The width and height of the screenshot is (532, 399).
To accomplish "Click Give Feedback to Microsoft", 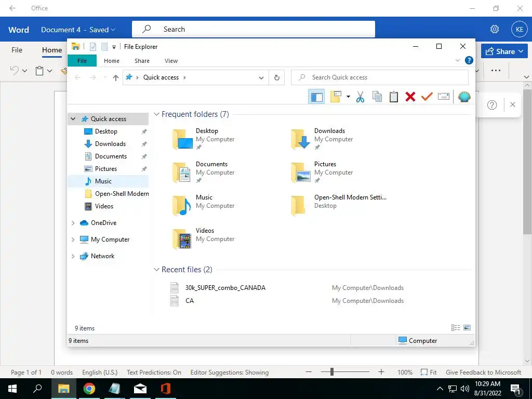I will tap(483, 373).
